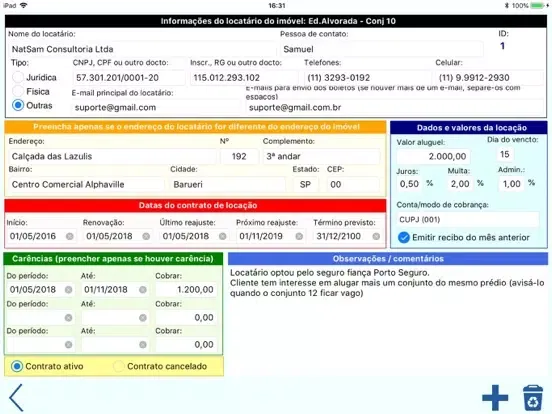Select Jurídica tenant type

click(18, 77)
